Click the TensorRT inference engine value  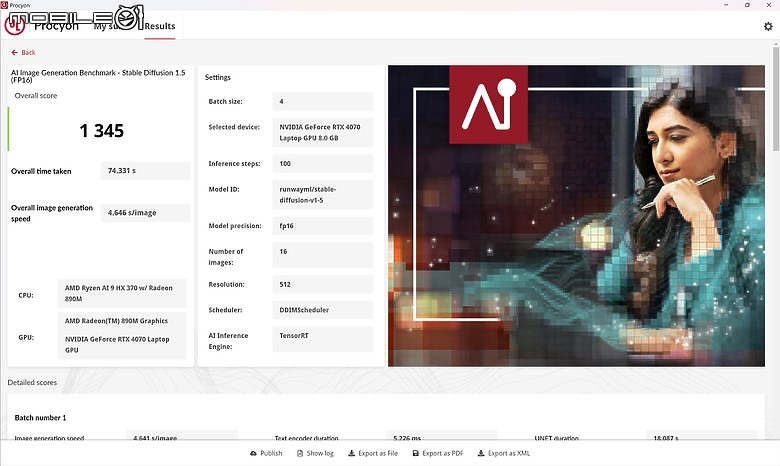pyautogui.click(x=322, y=339)
